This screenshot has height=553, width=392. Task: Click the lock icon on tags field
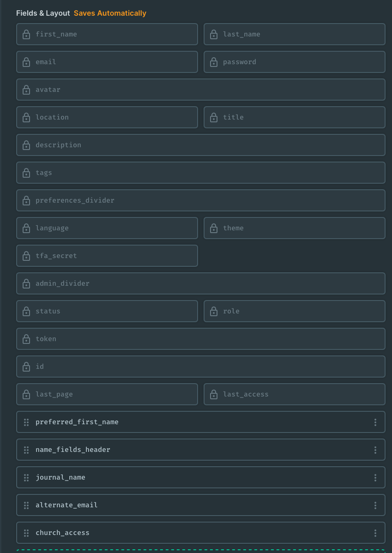pyautogui.click(x=26, y=173)
